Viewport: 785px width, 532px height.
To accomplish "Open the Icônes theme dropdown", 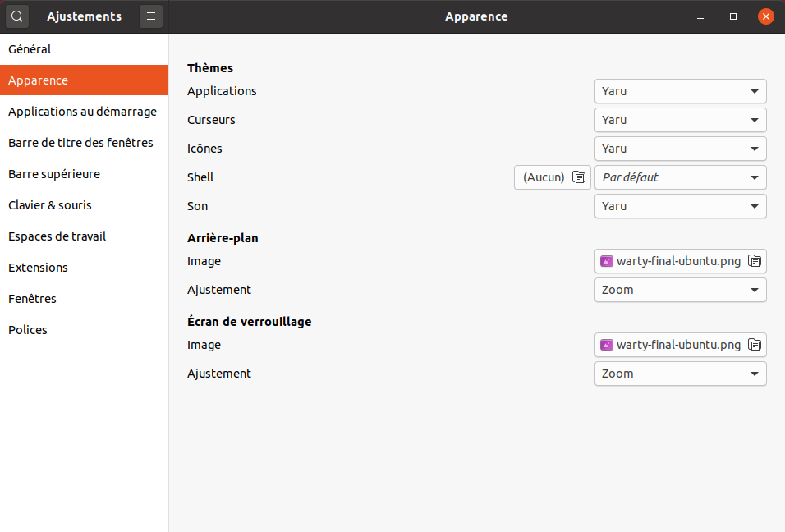I will [680, 149].
